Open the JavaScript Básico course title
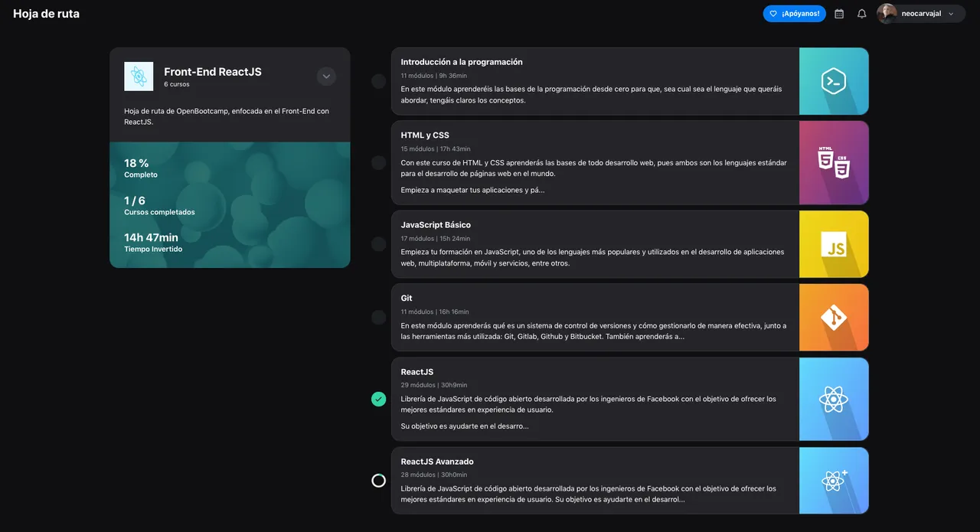The width and height of the screenshot is (980, 532). [436, 225]
